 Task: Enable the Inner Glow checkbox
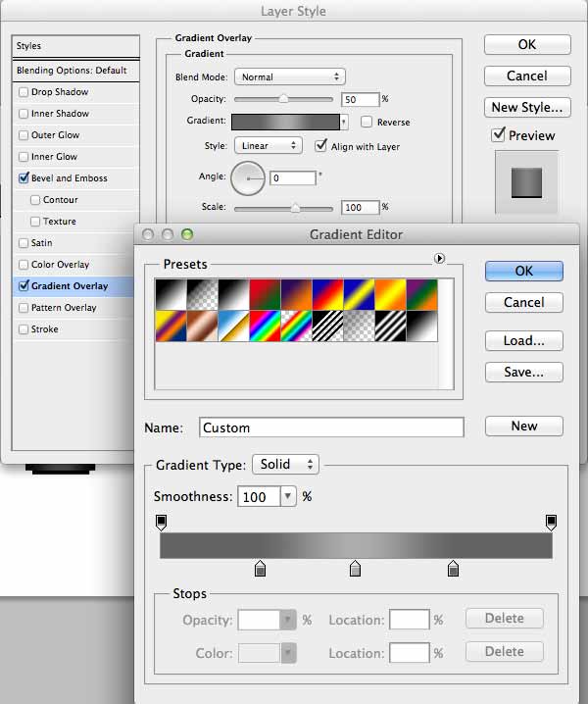[x=24, y=157]
